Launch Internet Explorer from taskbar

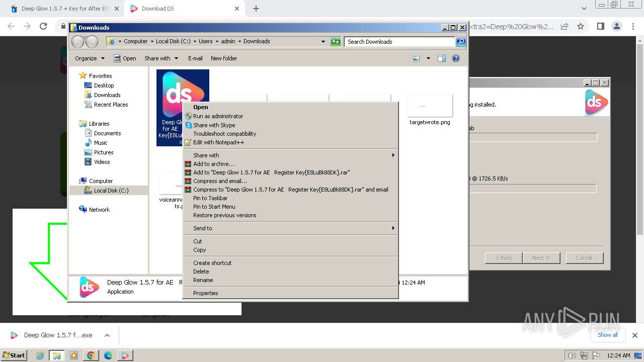40,355
